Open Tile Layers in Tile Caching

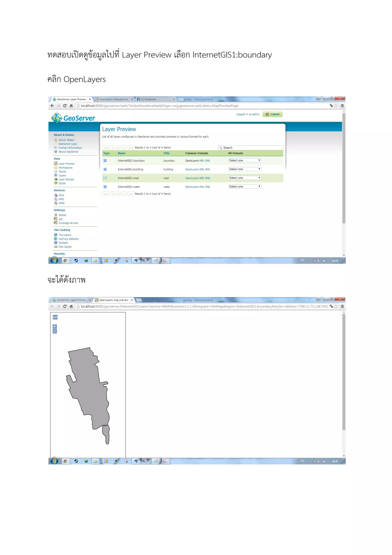click(x=65, y=235)
